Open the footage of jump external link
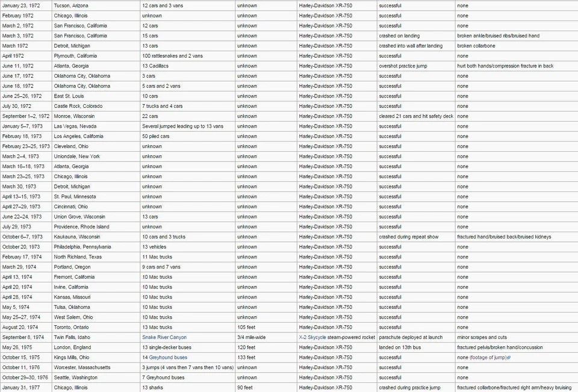The image size is (578, 392). 488,357
